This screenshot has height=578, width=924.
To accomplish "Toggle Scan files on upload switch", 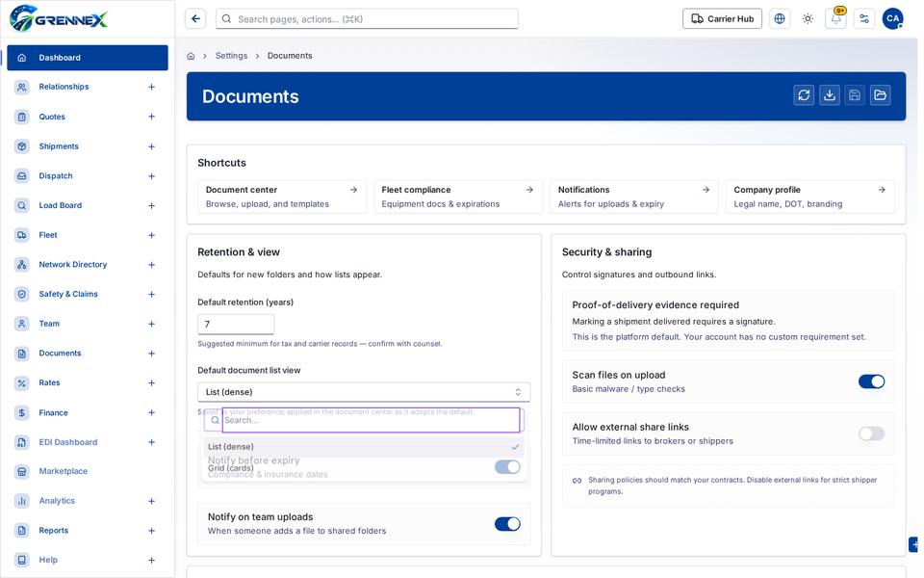I will (871, 381).
